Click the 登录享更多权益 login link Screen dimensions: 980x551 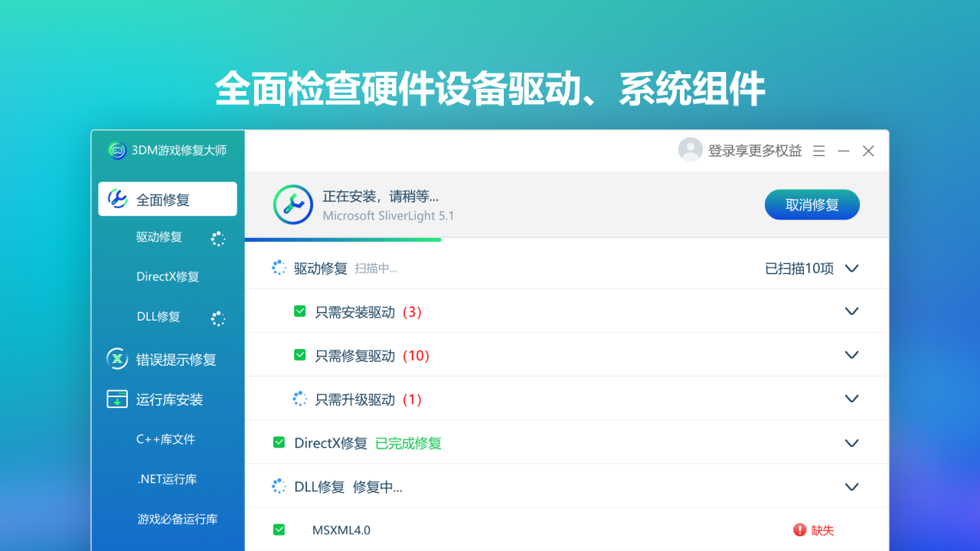(753, 150)
